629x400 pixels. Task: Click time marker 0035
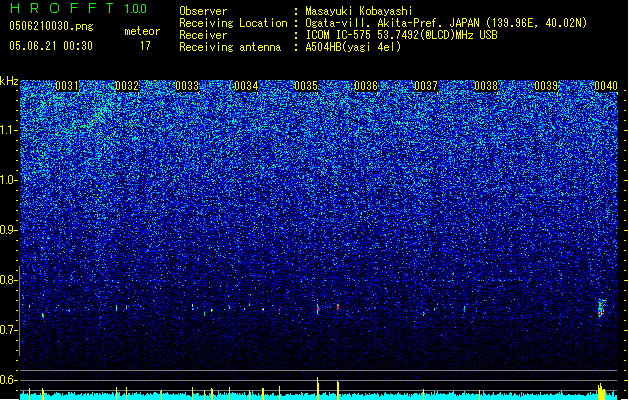point(306,86)
